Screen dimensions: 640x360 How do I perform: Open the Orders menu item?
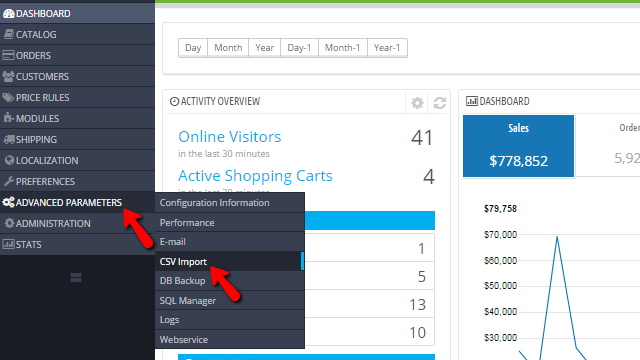(x=78, y=56)
